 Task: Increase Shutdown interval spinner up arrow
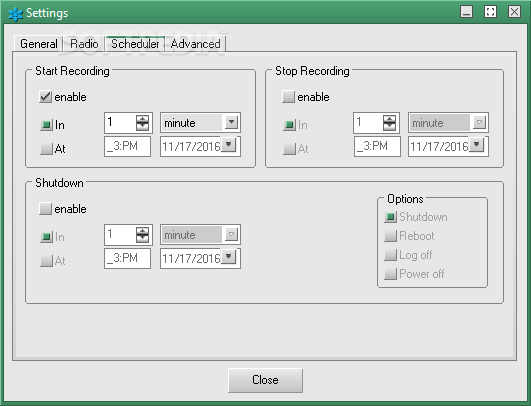142,231
